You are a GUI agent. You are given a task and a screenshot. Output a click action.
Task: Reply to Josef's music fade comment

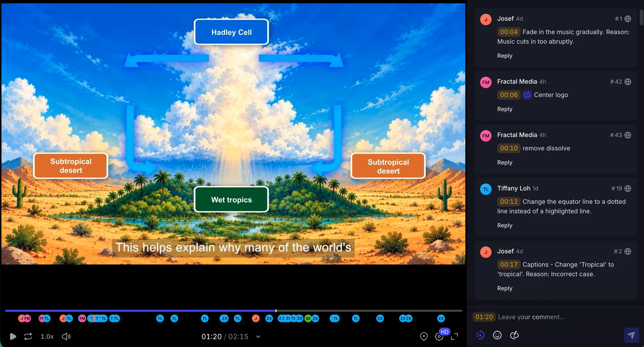pyautogui.click(x=504, y=56)
